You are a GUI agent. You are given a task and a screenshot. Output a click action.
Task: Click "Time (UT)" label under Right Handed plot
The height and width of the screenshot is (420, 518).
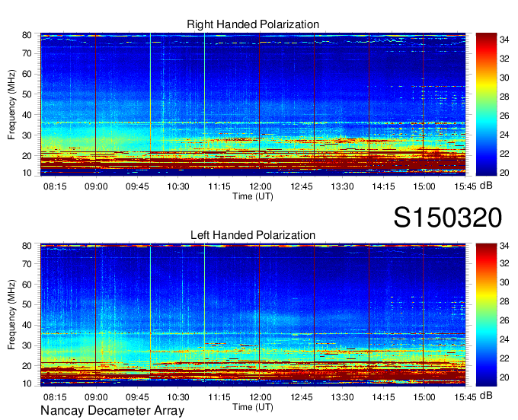point(253,196)
